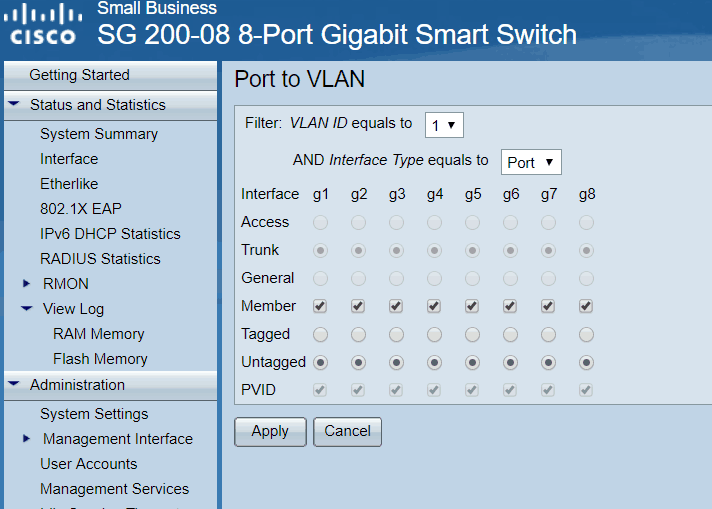
Task: Open the VLAN ID dropdown
Action: click(444, 125)
